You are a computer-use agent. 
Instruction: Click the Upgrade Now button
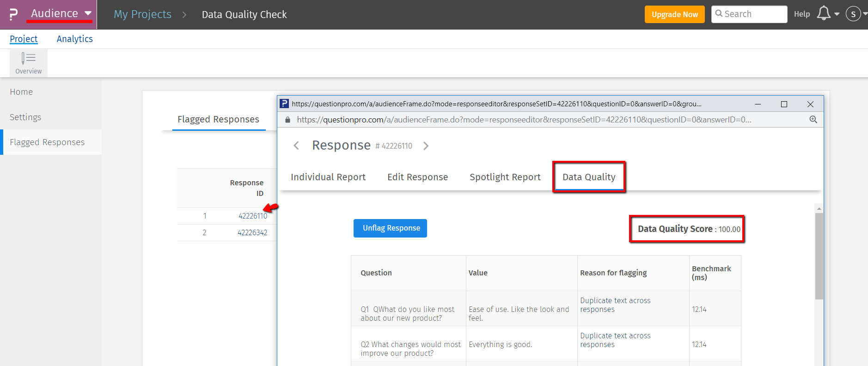click(674, 14)
